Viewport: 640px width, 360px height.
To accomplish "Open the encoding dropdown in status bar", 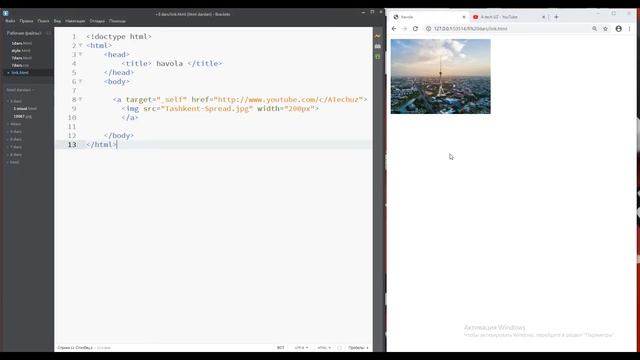I will coord(301,348).
